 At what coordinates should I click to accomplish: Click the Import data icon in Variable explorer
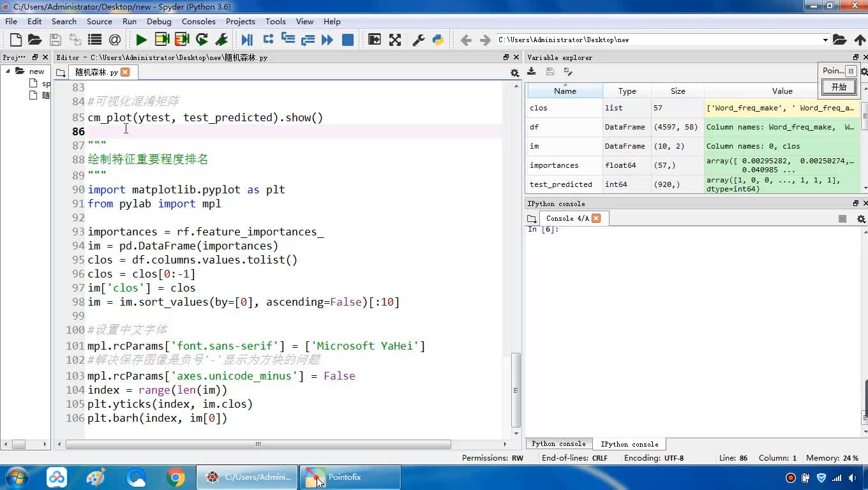(531, 71)
